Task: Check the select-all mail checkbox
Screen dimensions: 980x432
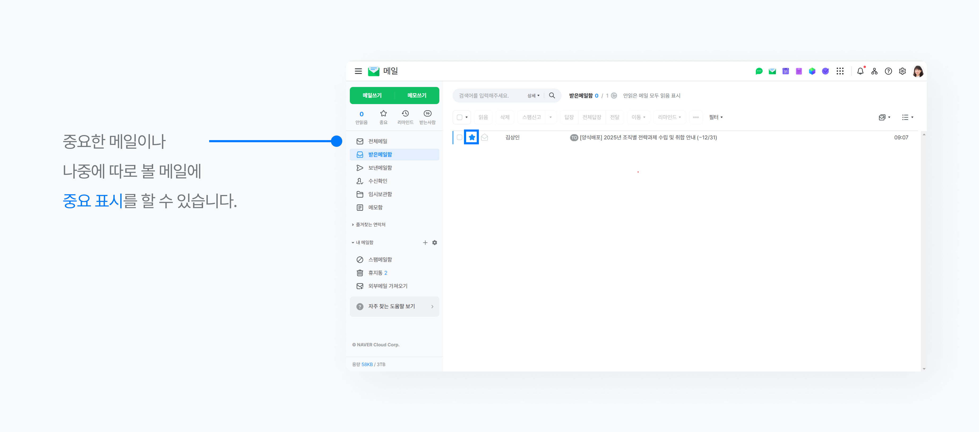Action: pos(459,117)
